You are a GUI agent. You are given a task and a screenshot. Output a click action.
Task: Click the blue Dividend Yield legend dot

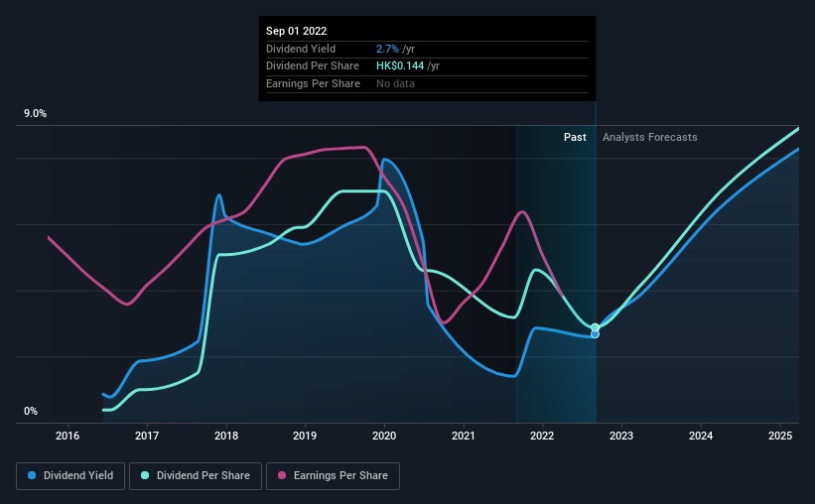pyautogui.click(x=32, y=475)
